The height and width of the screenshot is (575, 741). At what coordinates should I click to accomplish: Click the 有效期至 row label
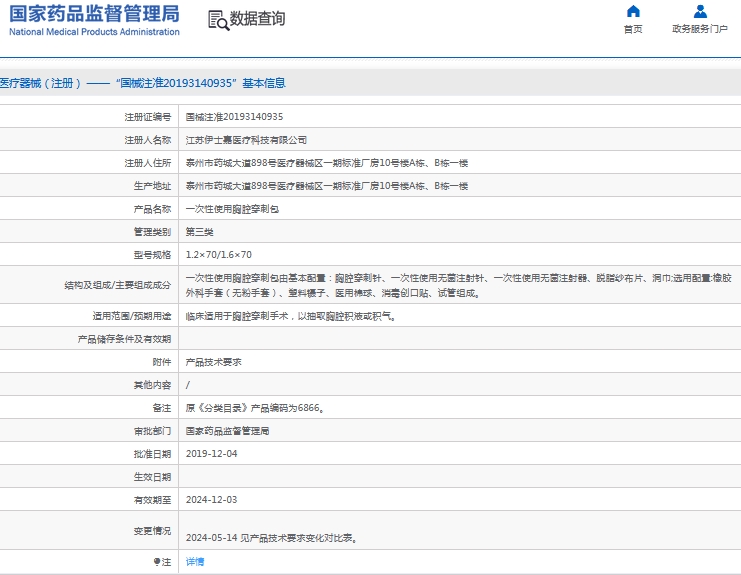pyautogui.click(x=152, y=500)
